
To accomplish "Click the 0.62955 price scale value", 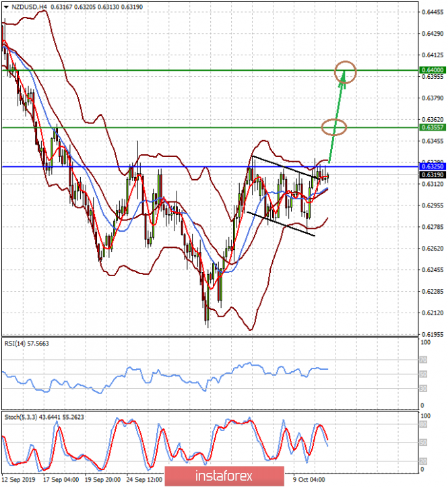I will (433, 205).
